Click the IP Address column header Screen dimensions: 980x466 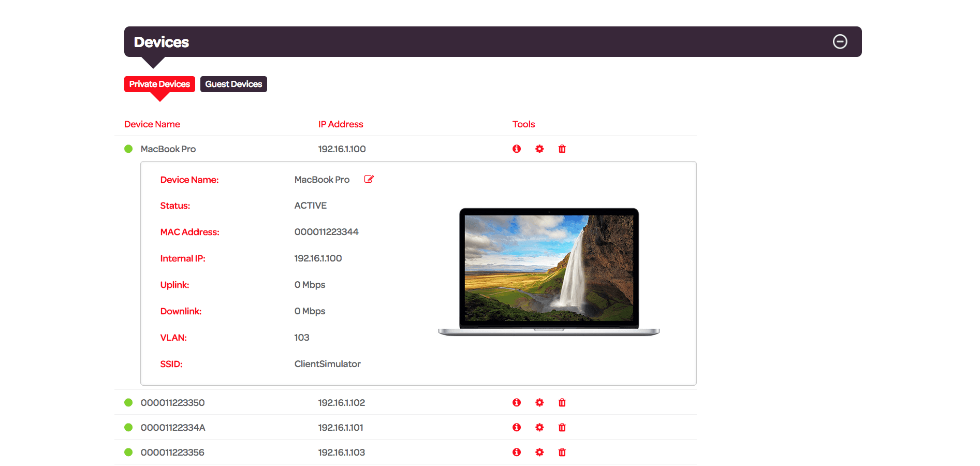pos(341,124)
